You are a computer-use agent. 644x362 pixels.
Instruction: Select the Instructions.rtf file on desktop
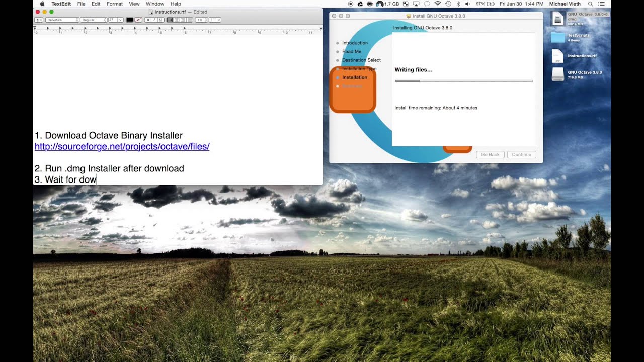coord(558,56)
